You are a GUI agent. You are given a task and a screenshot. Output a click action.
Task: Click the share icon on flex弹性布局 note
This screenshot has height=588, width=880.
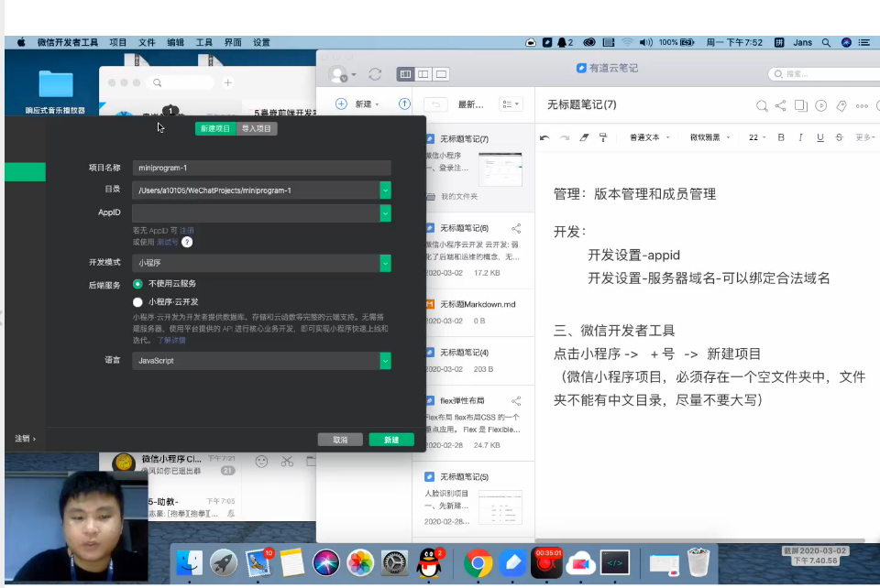[x=516, y=401]
